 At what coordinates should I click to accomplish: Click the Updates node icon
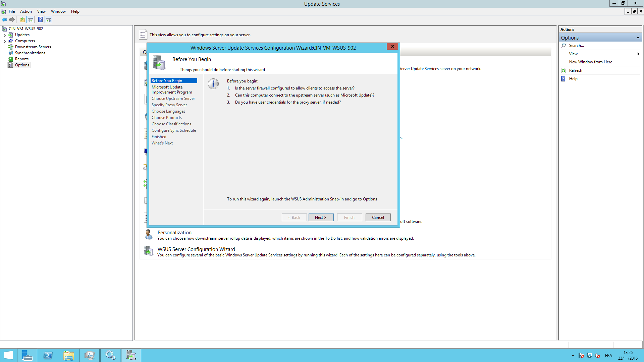11,35
